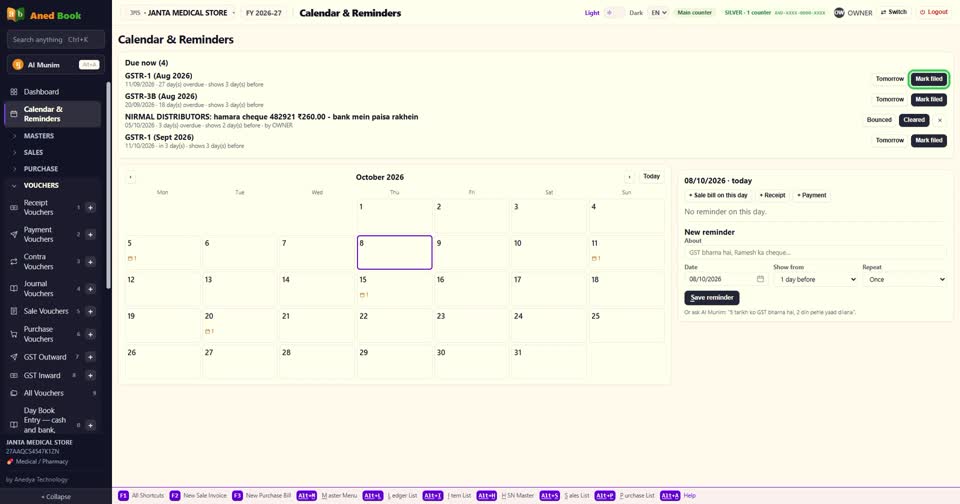Screen dimensions: 960x504
Task: Open Sale Vouchers list
Action: [46, 312]
